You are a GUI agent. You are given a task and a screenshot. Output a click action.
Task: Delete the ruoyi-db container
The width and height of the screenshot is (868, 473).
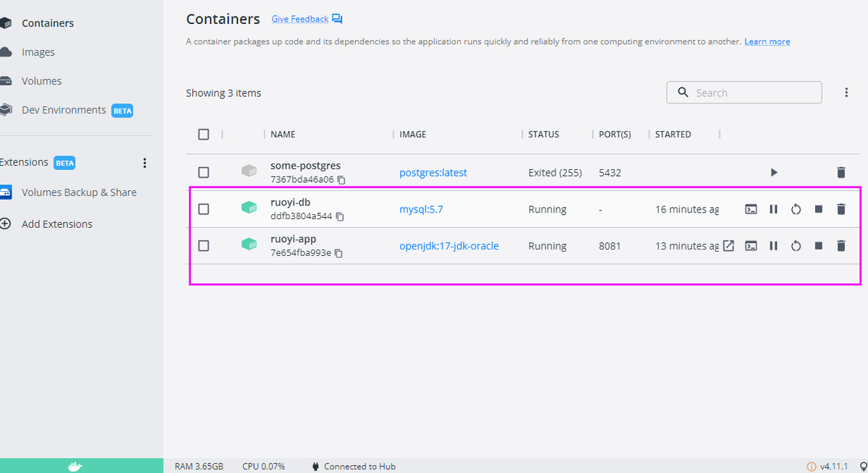coord(841,209)
